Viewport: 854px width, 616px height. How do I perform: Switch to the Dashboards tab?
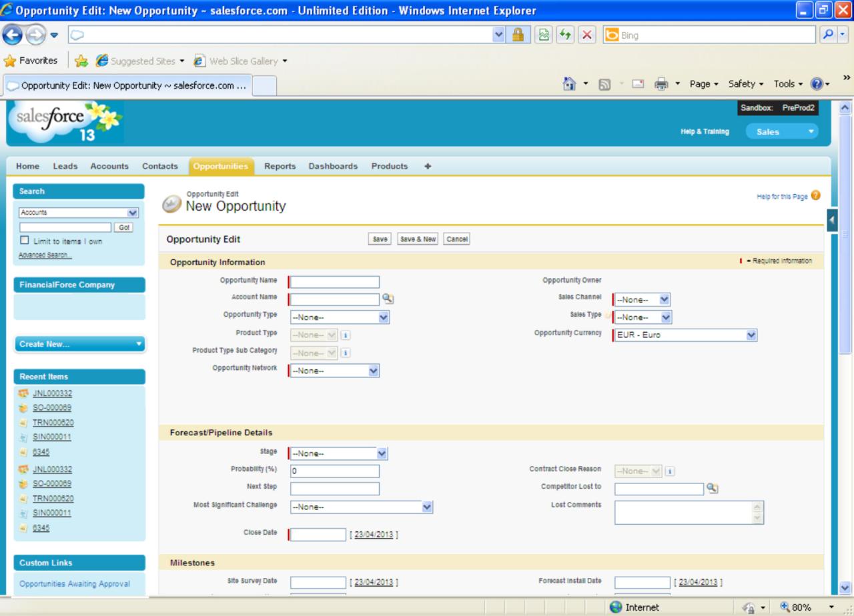point(333,166)
